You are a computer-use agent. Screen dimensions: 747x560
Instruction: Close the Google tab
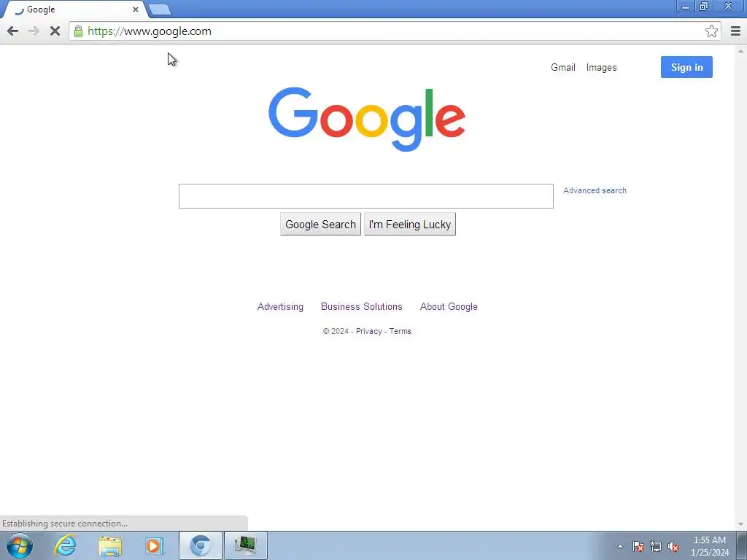point(136,9)
